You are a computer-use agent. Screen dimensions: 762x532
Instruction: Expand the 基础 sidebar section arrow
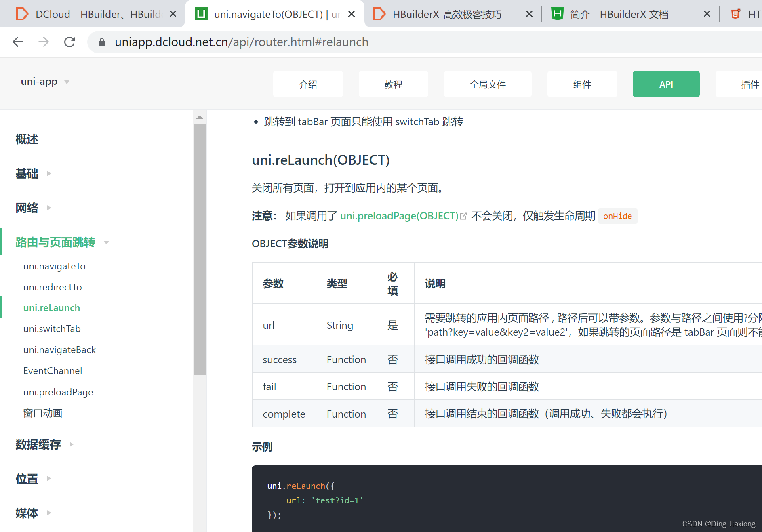pos(49,174)
